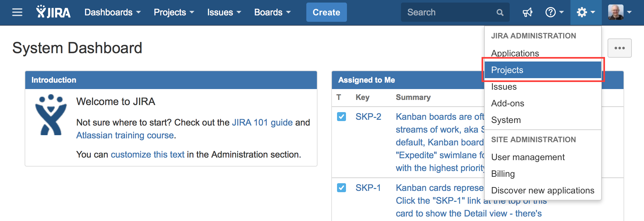Select Discover new applications

coord(543,190)
